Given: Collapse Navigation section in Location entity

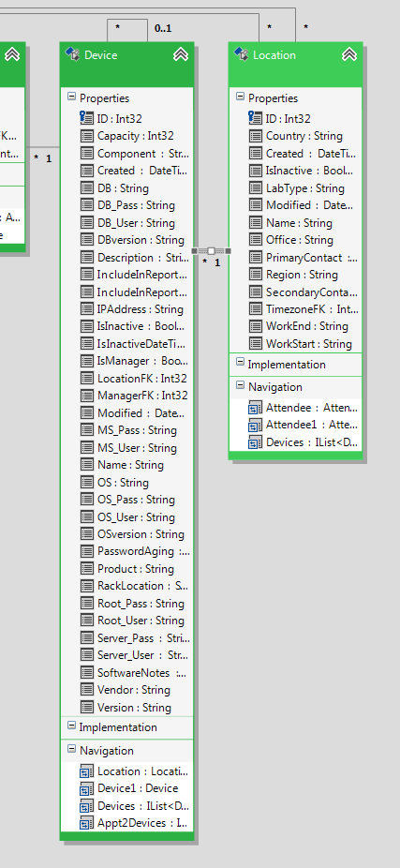Looking at the screenshot, I should pyautogui.click(x=240, y=384).
